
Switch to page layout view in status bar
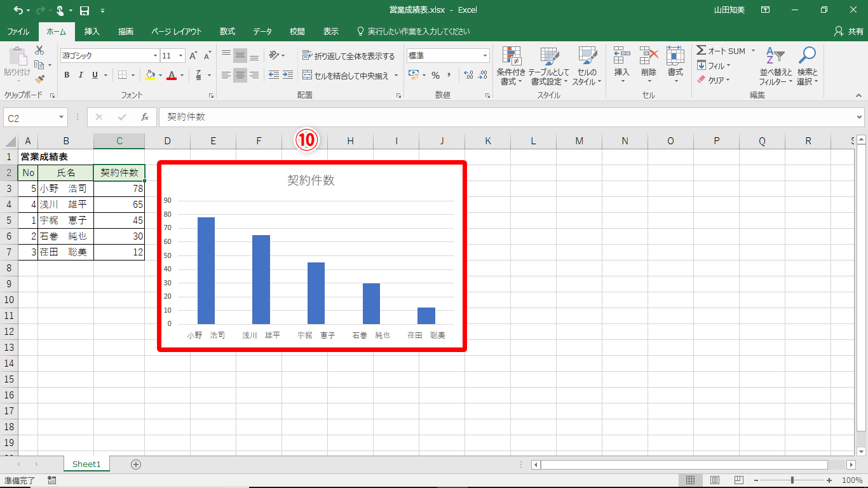[715, 480]
